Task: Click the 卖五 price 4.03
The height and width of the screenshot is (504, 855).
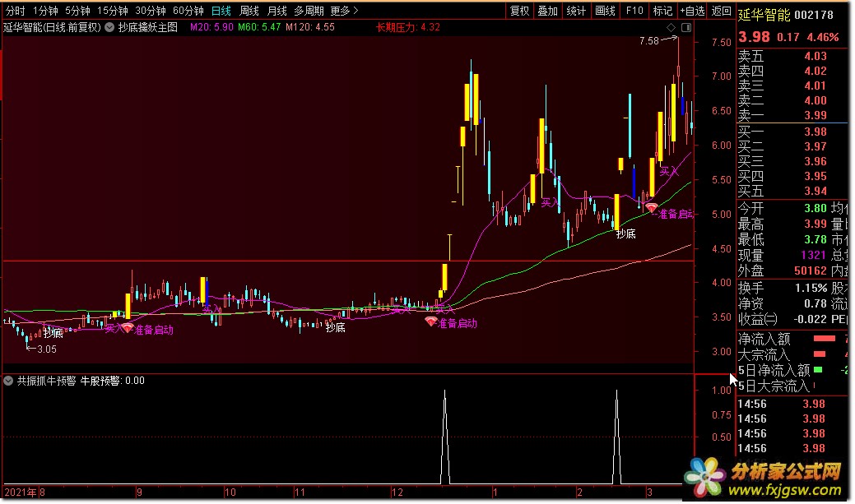Action: coord(816,56)
